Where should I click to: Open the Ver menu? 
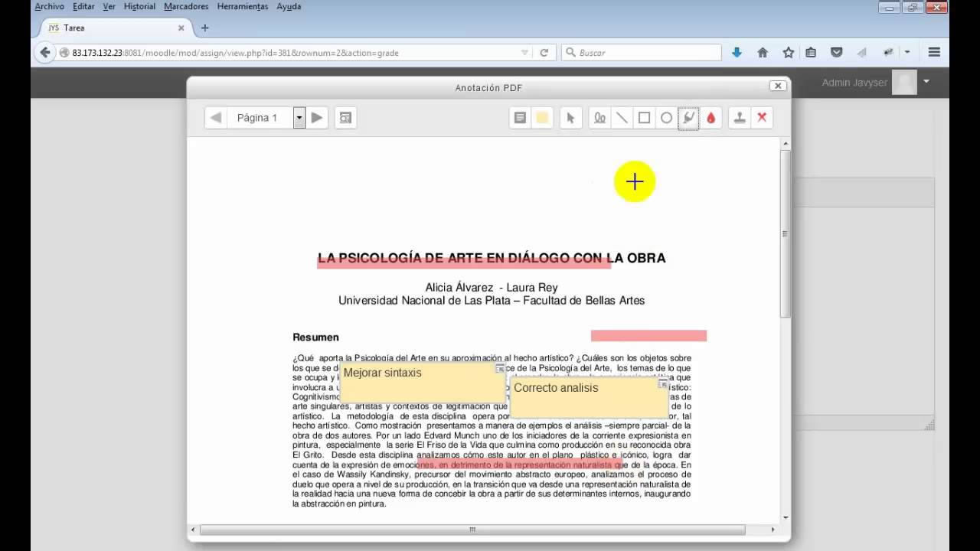tap(109, 6)
